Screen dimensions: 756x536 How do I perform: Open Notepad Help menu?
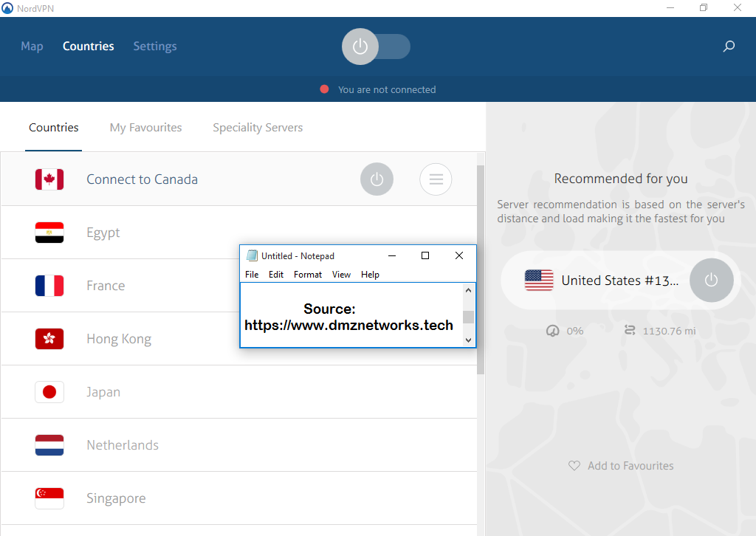click(x=371, y=274)
